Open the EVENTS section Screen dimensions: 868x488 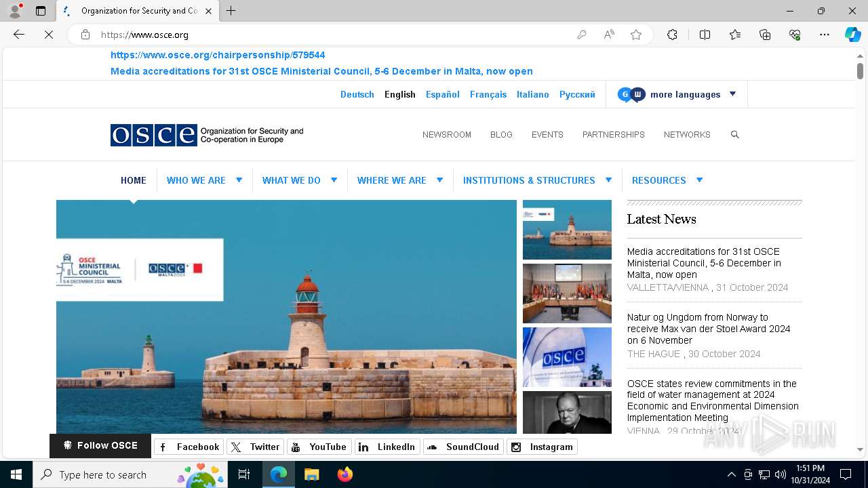coord(547,135)
